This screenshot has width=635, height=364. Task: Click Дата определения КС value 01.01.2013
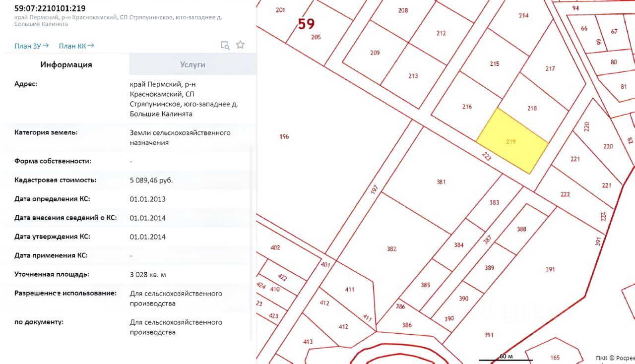coord(147,199)
